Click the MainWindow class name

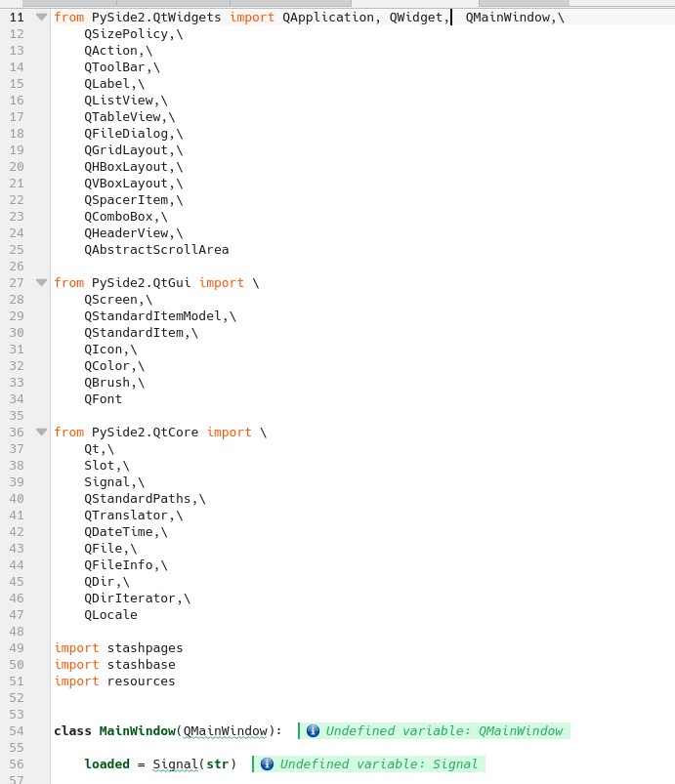[x=138, y=731]
